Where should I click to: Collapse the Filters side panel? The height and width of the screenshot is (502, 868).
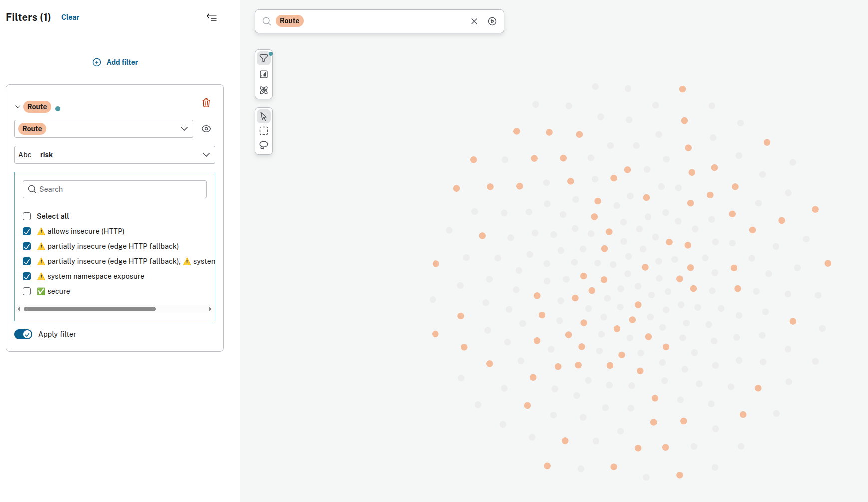212,18
